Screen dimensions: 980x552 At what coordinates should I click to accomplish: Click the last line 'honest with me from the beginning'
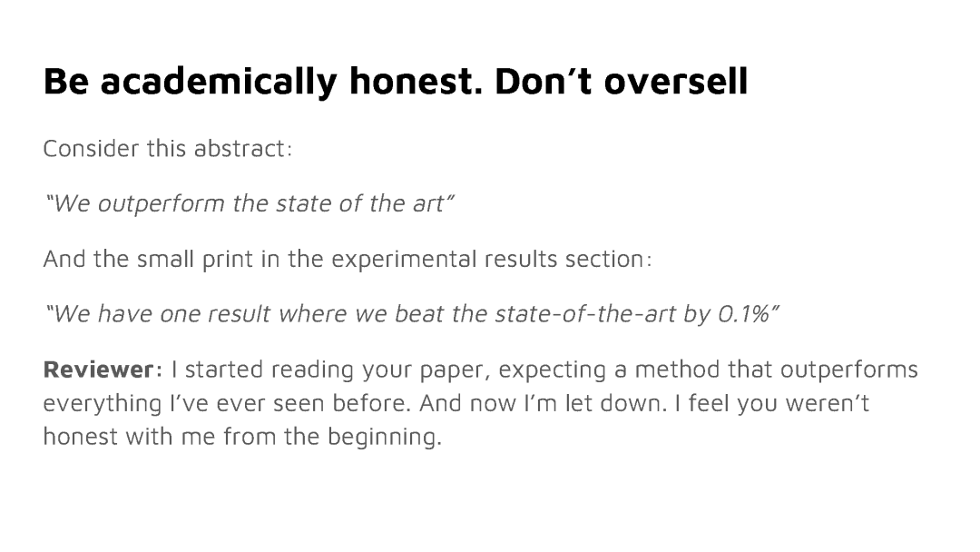click(x=242, y=437)
